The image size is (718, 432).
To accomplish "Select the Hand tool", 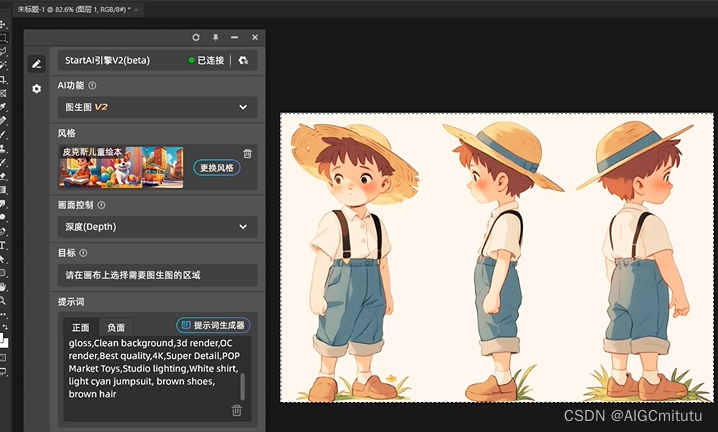I will point(3,287).
